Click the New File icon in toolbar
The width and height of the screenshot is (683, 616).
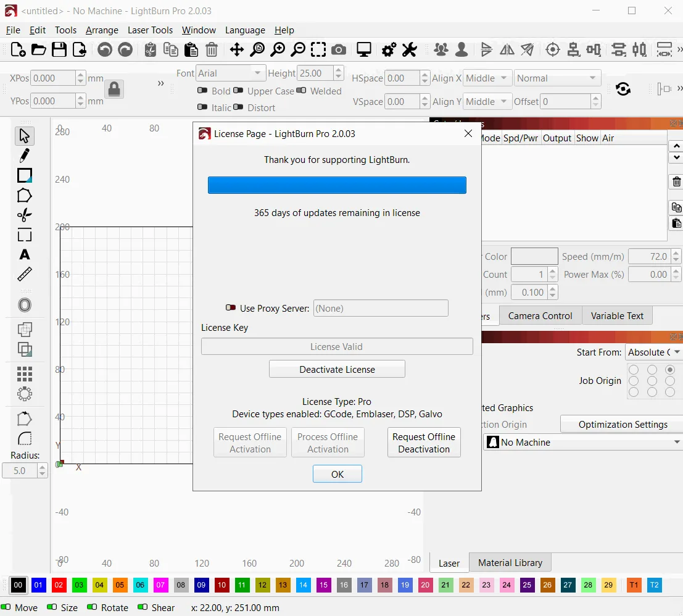click(x=18, y=49)
